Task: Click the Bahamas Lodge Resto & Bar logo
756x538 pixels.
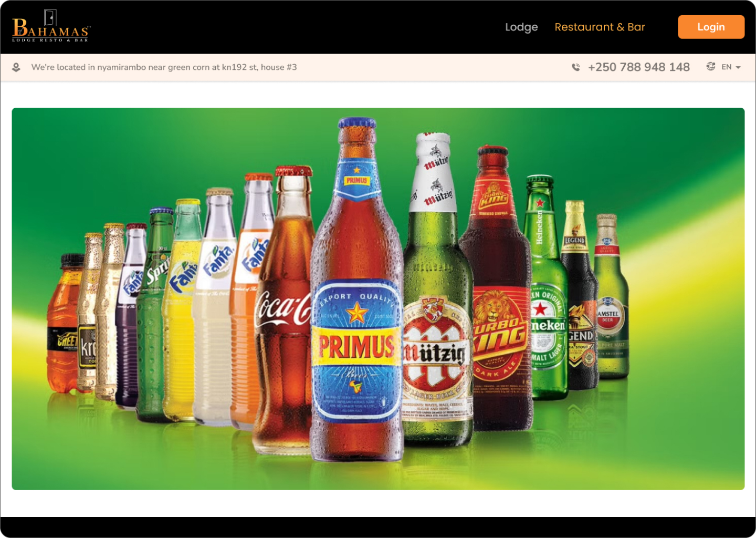Action: point(51,27)
